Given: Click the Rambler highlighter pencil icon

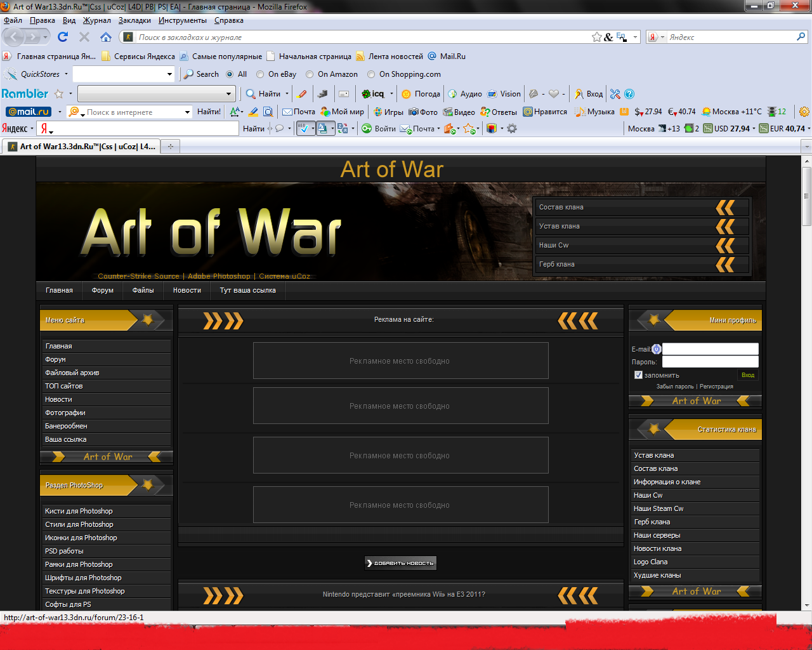Looking at the screenshot, I should 303,94.
